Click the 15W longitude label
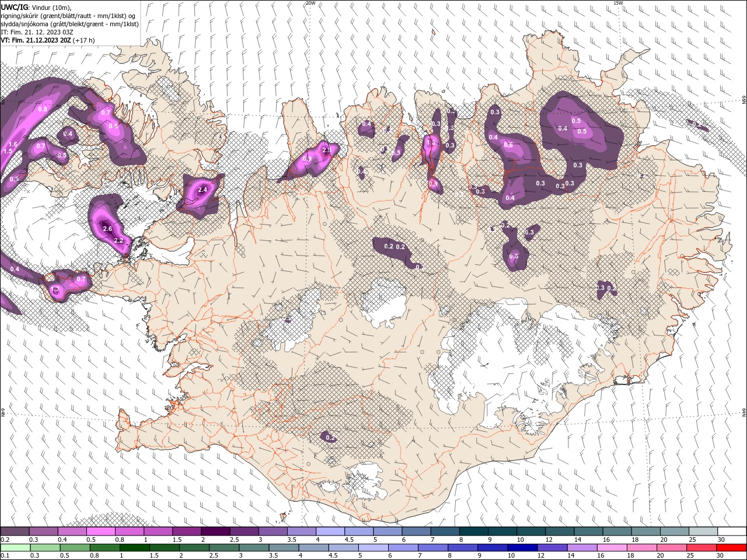 click(618, 3)
